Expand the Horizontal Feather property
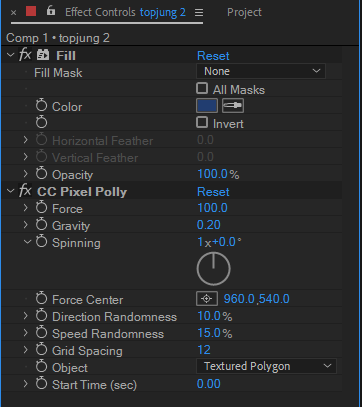This screenshot has height=407, width=362. click(x=26, y=140)
